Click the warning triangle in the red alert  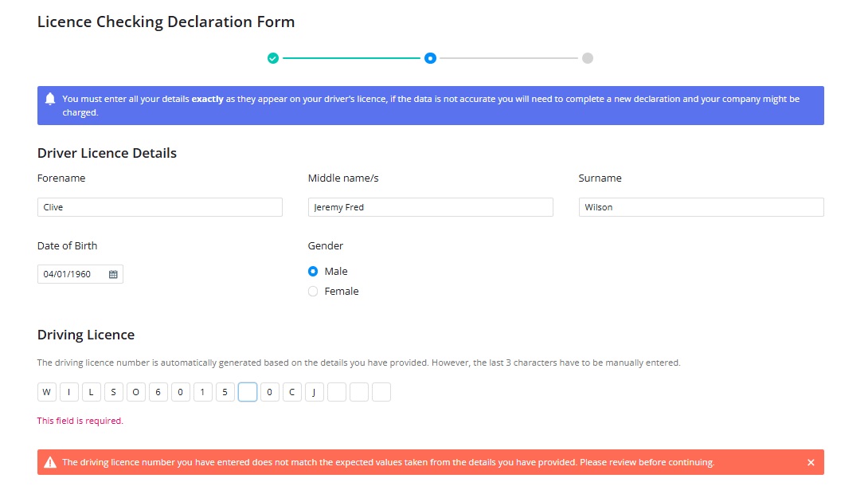50,462
